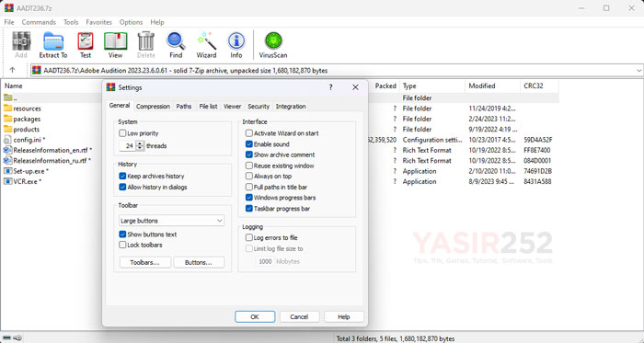Click the VCR.exe file icon
The image size is (644, 343).
click(x=7, y=181)
